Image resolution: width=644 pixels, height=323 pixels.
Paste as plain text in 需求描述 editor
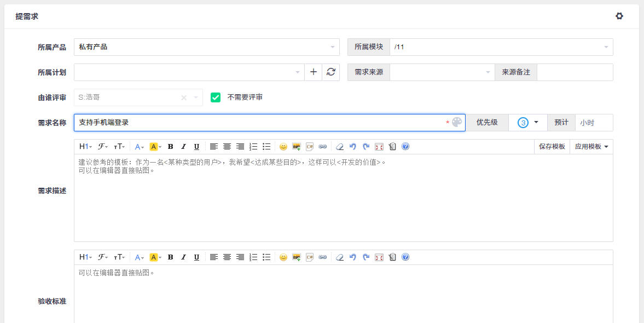pyautogui.click(x=392, y=146)
